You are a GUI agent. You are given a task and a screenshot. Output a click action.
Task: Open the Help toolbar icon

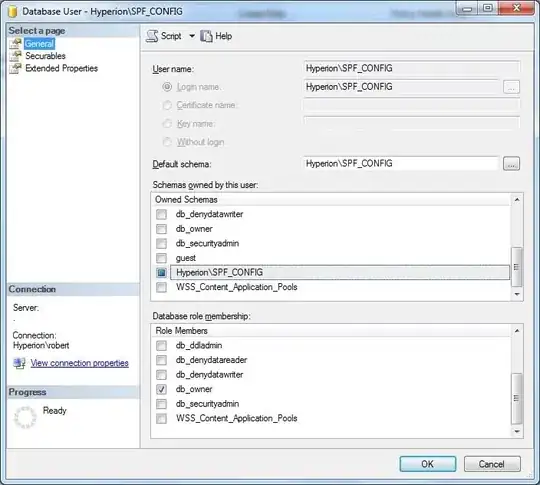206,36
